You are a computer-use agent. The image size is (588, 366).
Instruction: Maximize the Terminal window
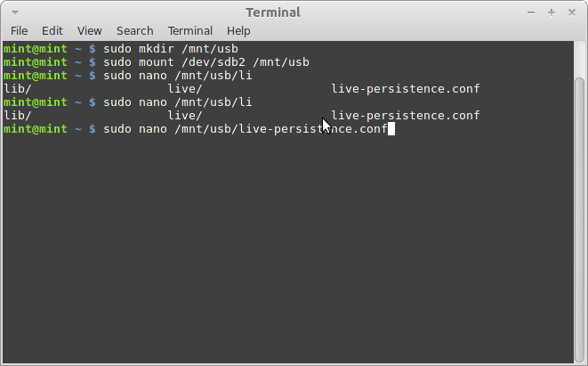[x=552, y=12]
